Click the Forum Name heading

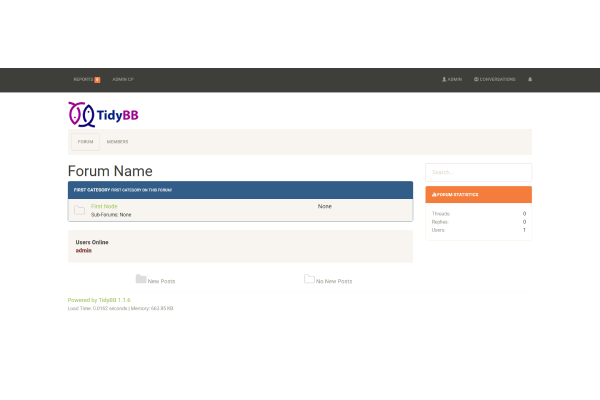pos(110,171)
